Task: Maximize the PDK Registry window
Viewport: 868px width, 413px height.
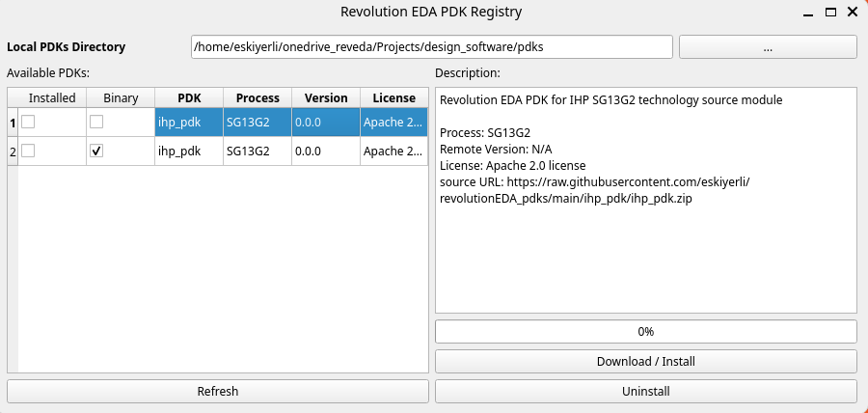Action: pos(830,13)
